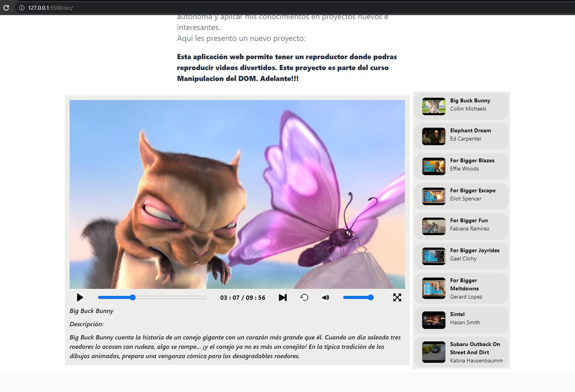Open the 'Elephant Dream' playlist title
Screen dimensions: 575x392
[x=471, y=131]
